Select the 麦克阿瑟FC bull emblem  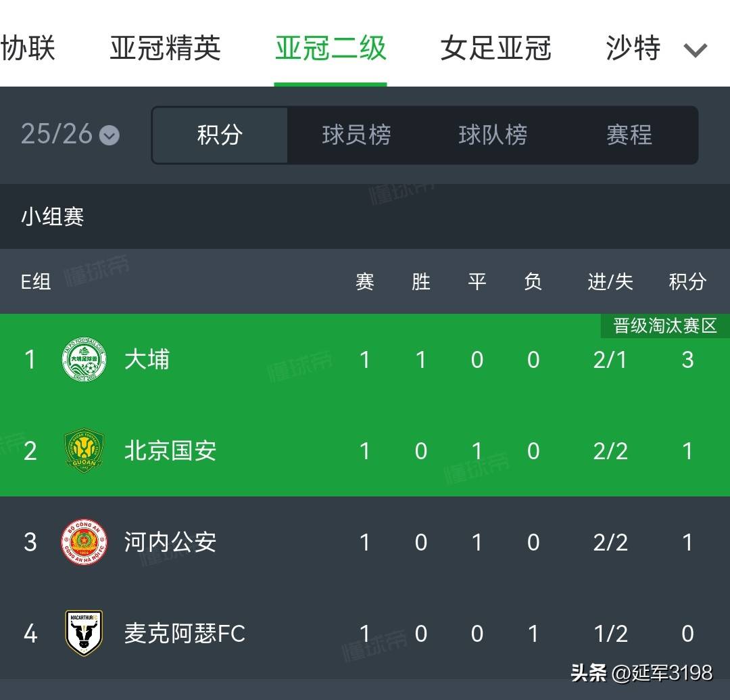(84, 634)
